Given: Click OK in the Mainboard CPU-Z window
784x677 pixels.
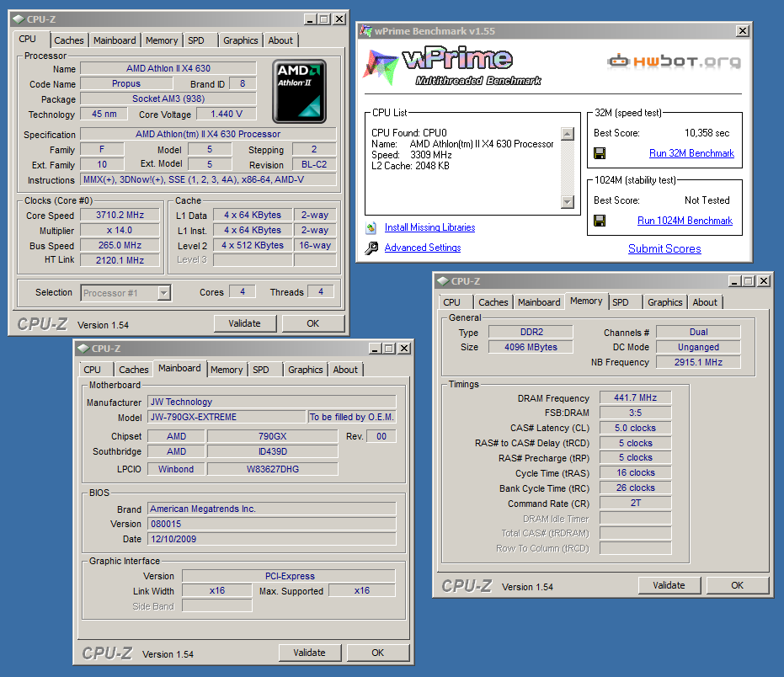Looking at the screenshot, I should (378, 653).
